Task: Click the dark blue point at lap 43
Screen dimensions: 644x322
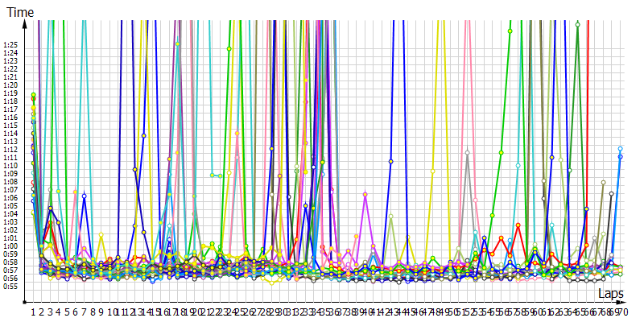Action: [391, 162]
